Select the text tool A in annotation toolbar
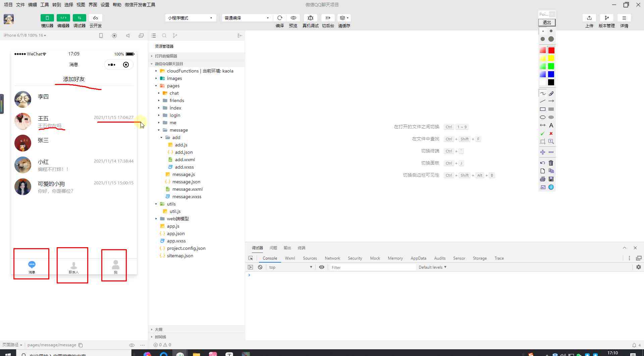The width and height of the screenshot is (644, 356). (x=551, y=125)
